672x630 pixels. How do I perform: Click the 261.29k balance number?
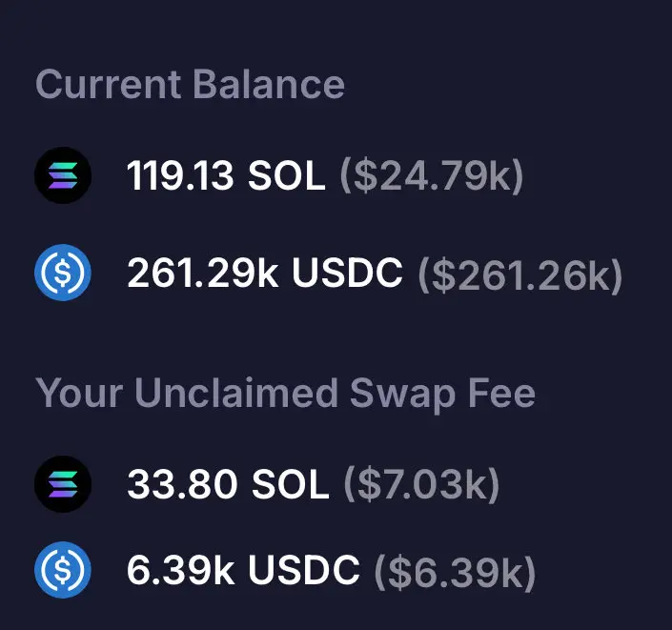[x=204, y=274]
